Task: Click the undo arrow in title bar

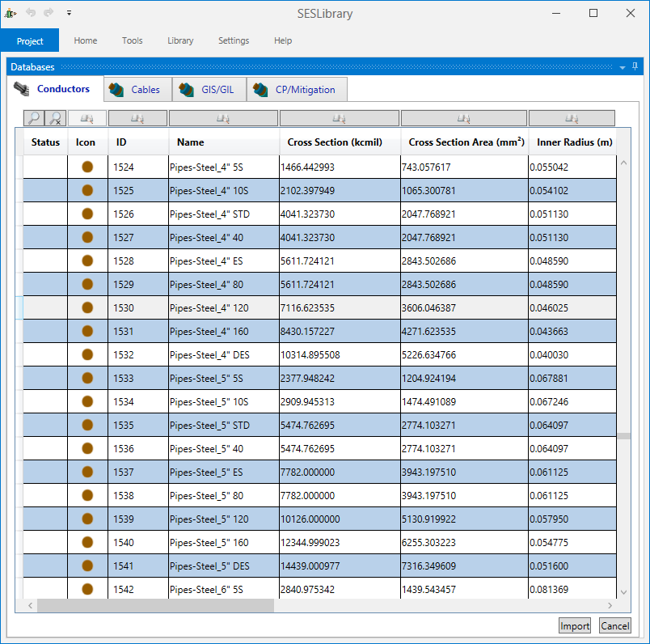Action: point(31,13)
